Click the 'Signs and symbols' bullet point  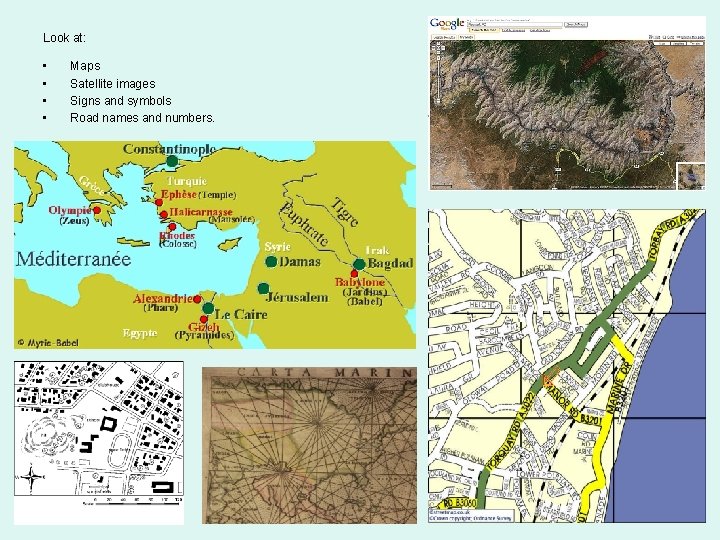point(121,101)
